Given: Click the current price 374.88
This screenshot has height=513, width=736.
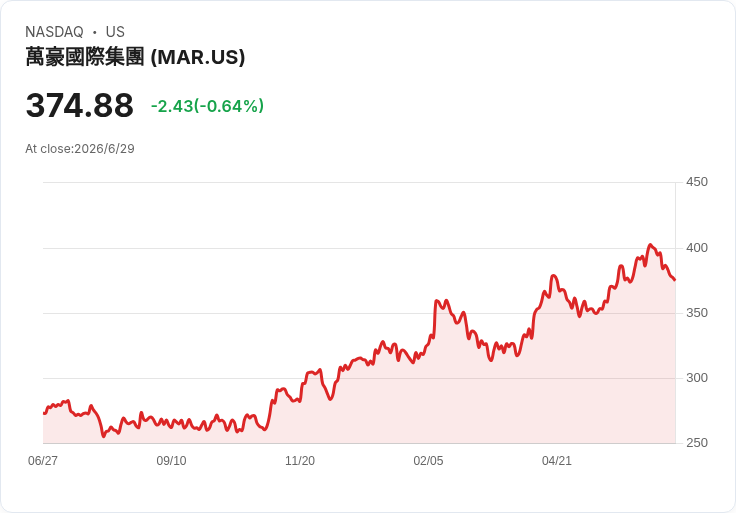Looking at the screenshot, I should click(x=79, y=106).
